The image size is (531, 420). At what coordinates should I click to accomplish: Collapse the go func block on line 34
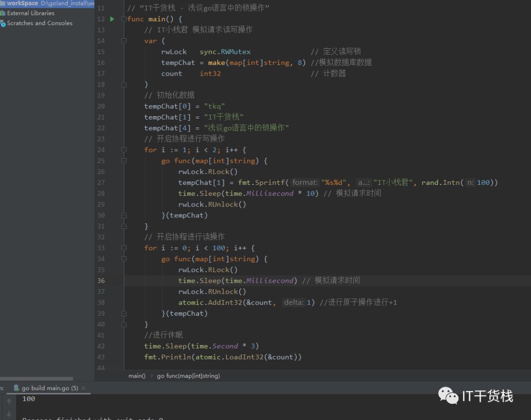tap(123, 259)
